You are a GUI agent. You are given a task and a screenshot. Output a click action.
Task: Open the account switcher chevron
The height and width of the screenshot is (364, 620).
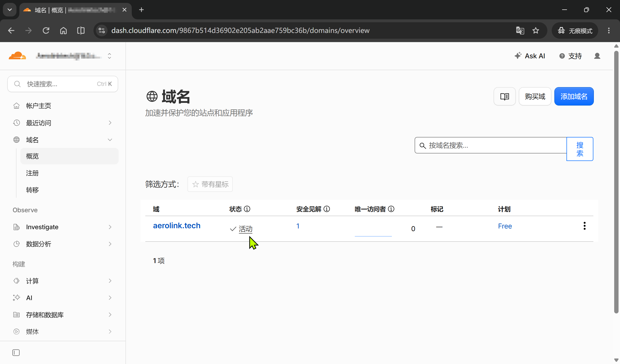[x=109, y=56]
